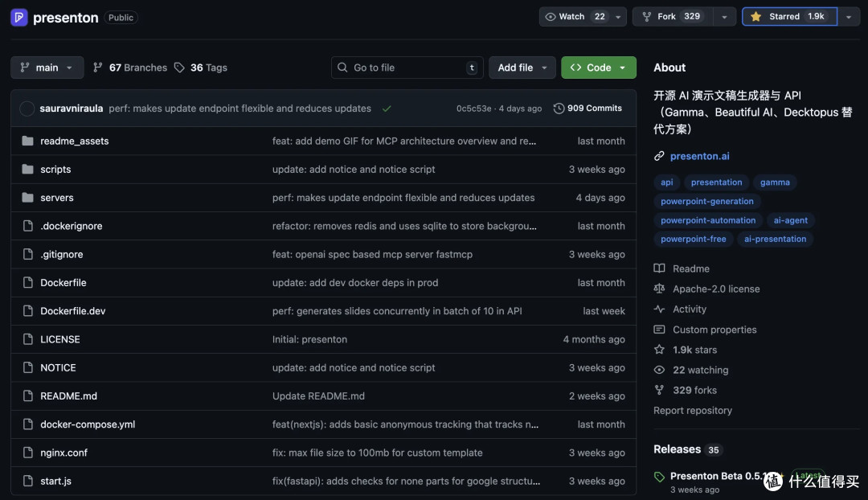Viewport: 868px width, 500px height.
Task: Click the Dockerfile.dev file icon
Action: click(27, 310)
